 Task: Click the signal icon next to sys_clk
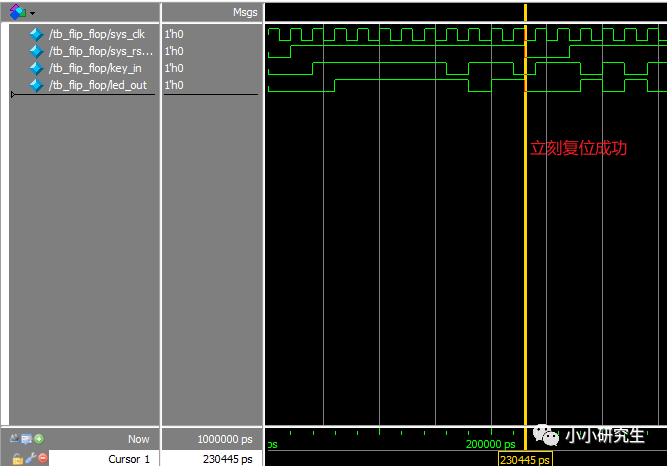[x=36, y=34]
